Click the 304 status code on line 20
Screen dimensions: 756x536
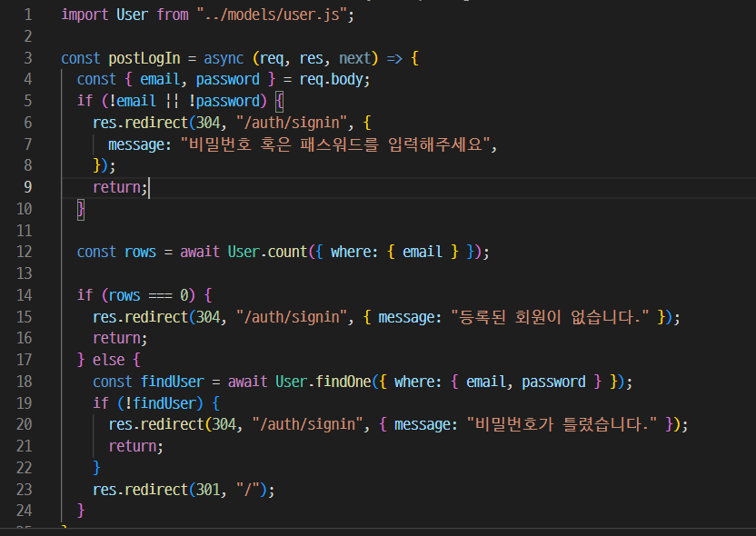coord(224,424)
